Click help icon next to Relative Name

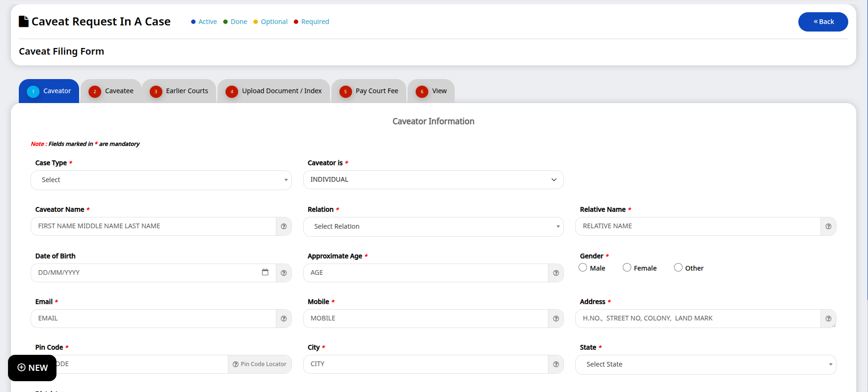(828, 226)
